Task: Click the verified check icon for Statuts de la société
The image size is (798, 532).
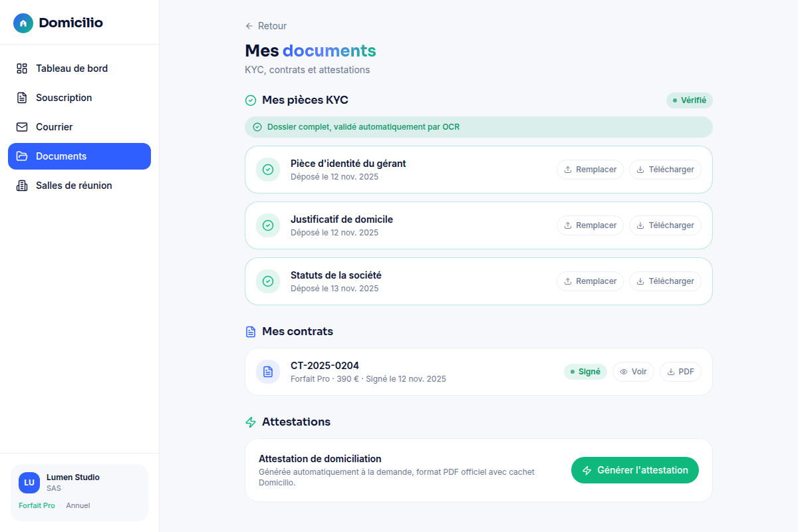Action: (x=268, y=281)
